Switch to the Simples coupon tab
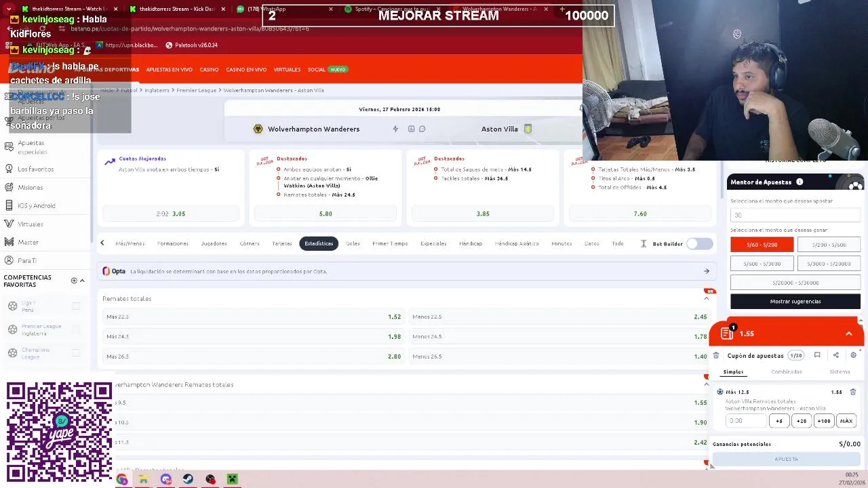This screenshot has height=488, width=868. [733, 371]
